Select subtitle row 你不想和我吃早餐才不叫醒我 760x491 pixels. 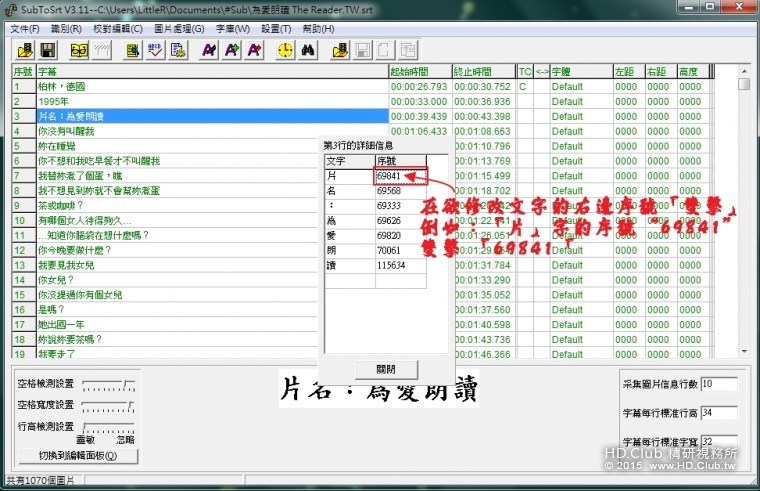tap(177, 161)
